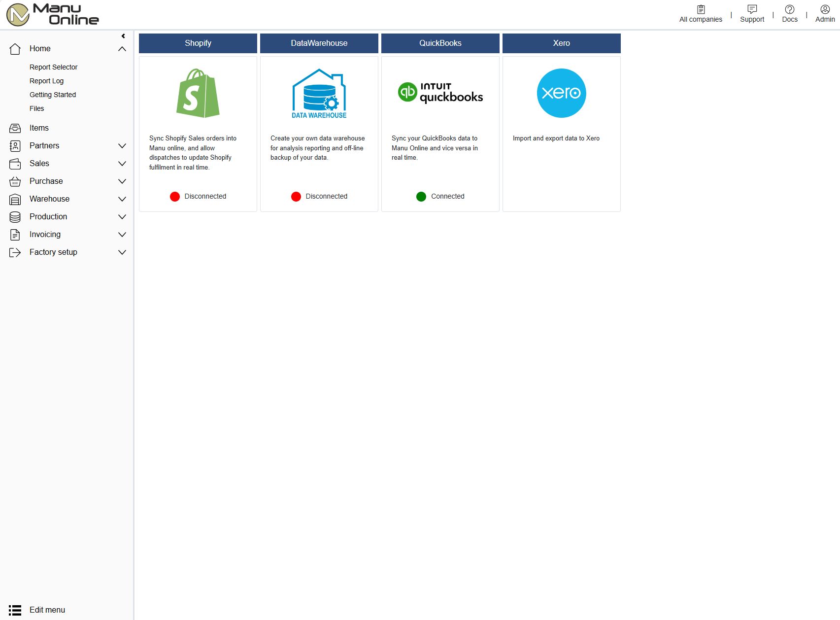Click the Sales wallet icon
The image size is (840, 620).
click(15, 164)
